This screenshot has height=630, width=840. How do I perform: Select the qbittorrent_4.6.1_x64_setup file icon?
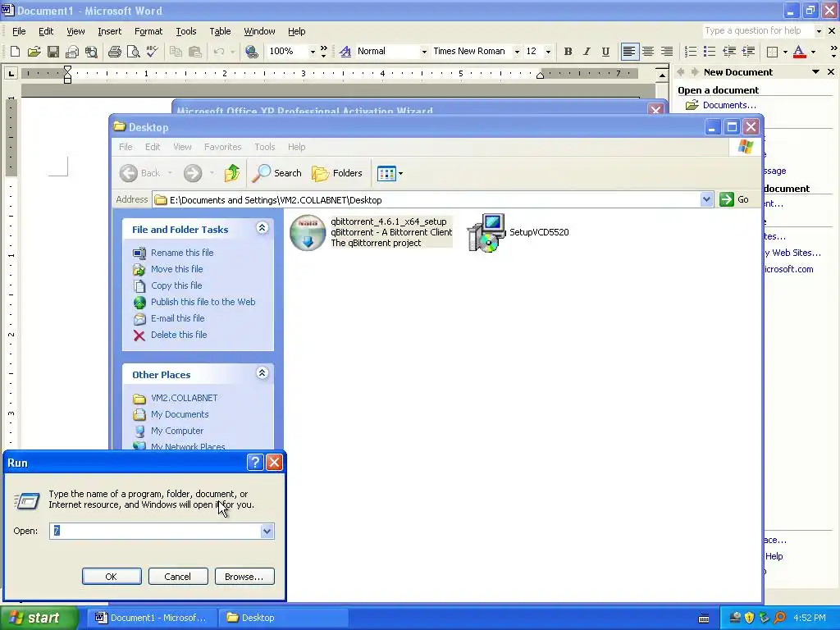click(x=308, y=232)
